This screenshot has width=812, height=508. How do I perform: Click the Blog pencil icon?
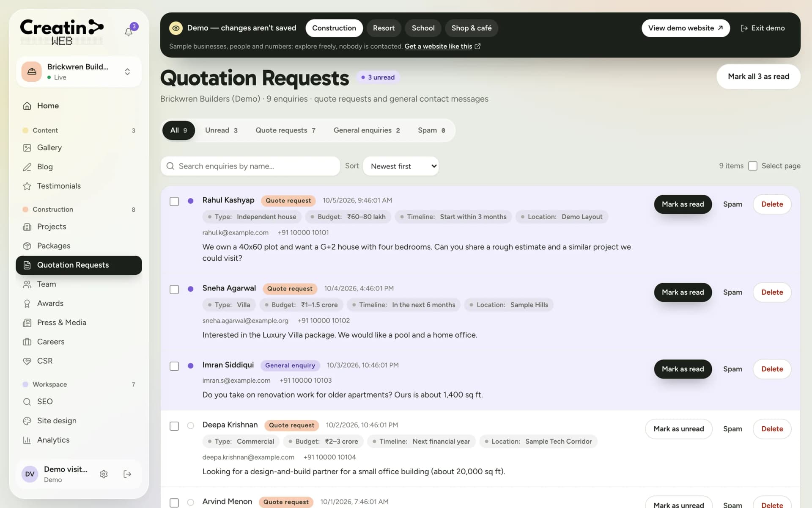click(27, 167)
